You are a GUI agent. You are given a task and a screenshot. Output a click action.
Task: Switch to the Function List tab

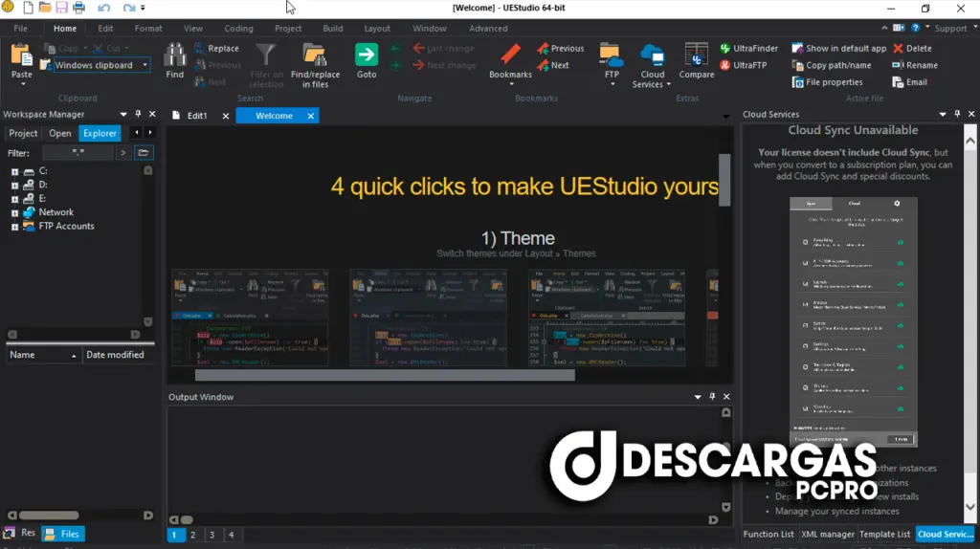768,534
